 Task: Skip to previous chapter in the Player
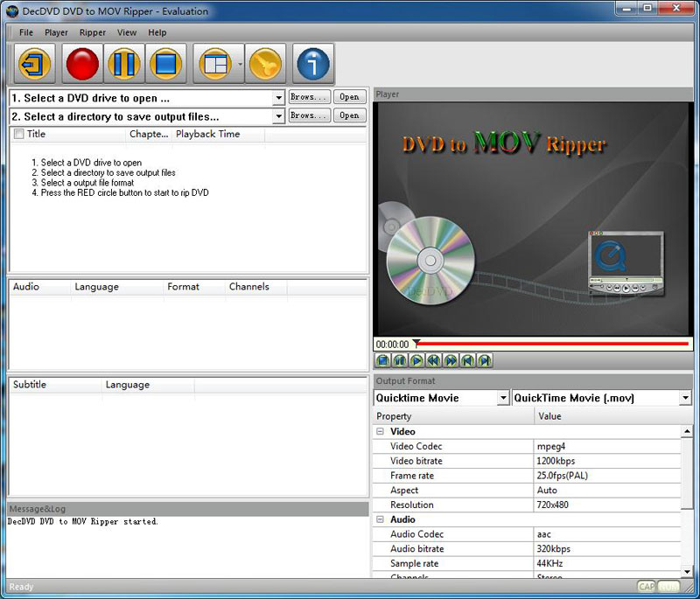tap(467, 360)
